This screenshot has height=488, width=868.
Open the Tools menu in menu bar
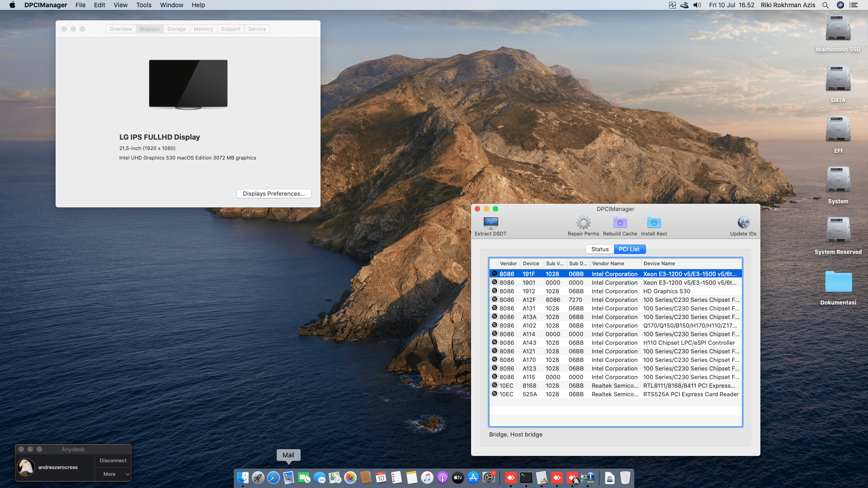click(144, 5)
